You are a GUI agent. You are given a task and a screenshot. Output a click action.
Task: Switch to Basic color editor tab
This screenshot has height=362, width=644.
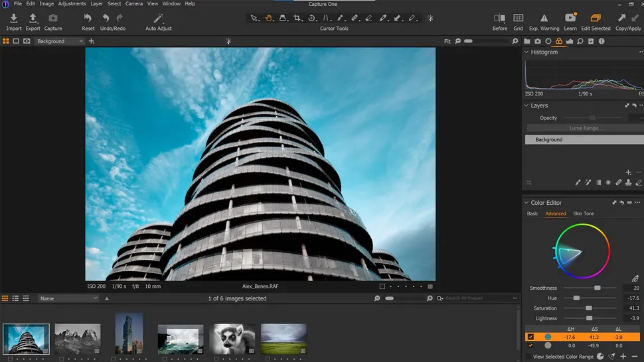pos(532,213)
